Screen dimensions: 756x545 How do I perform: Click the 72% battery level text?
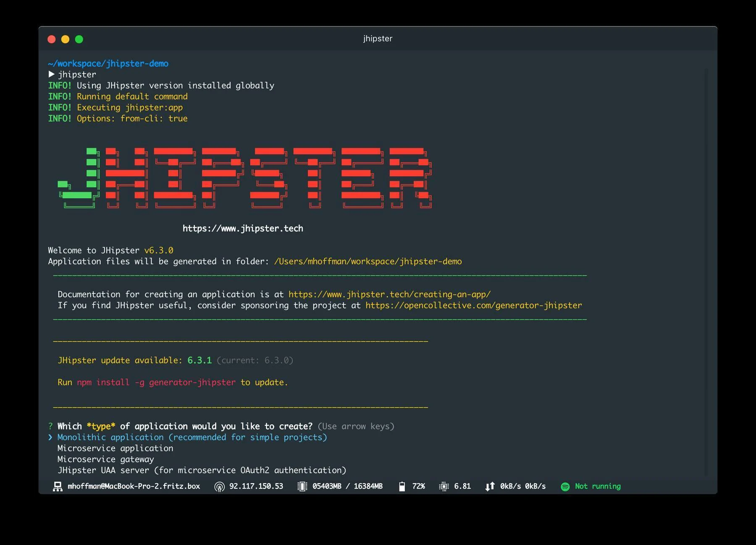[418, 486]
